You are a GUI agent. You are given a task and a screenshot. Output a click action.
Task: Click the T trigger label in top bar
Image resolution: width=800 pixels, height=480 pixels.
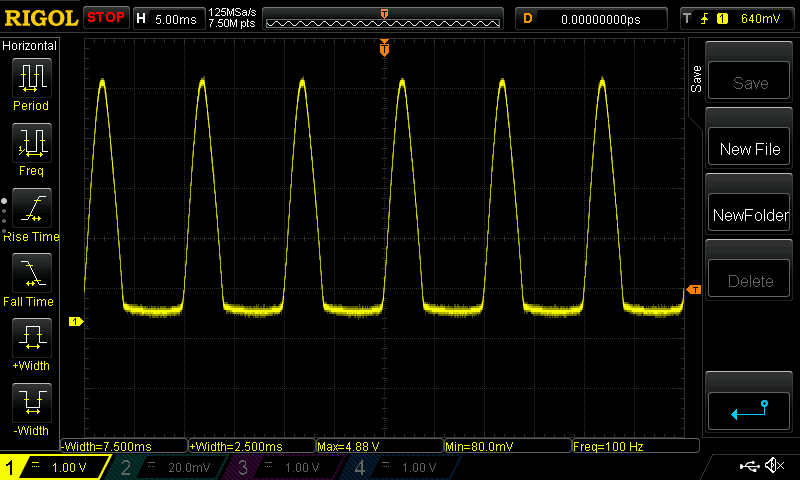[687, 19]
